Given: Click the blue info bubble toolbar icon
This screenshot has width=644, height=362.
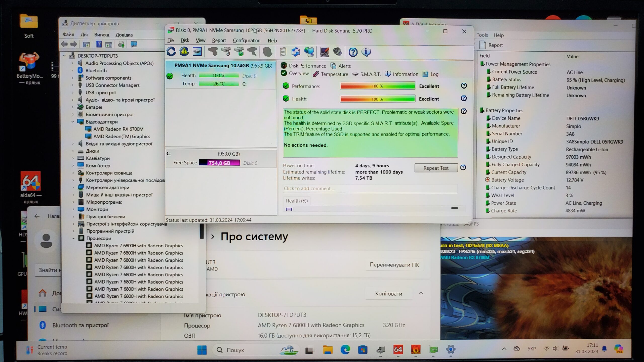Looking at the screenshot, I should [x=366, y=52].
